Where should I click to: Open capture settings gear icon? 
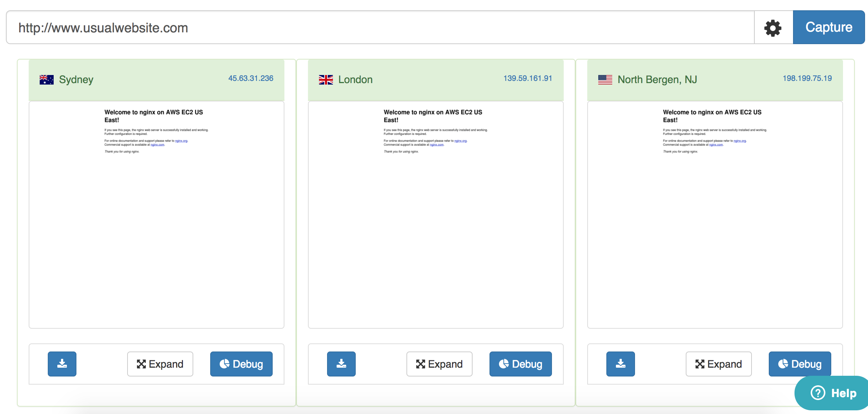[x=773, y=28]
